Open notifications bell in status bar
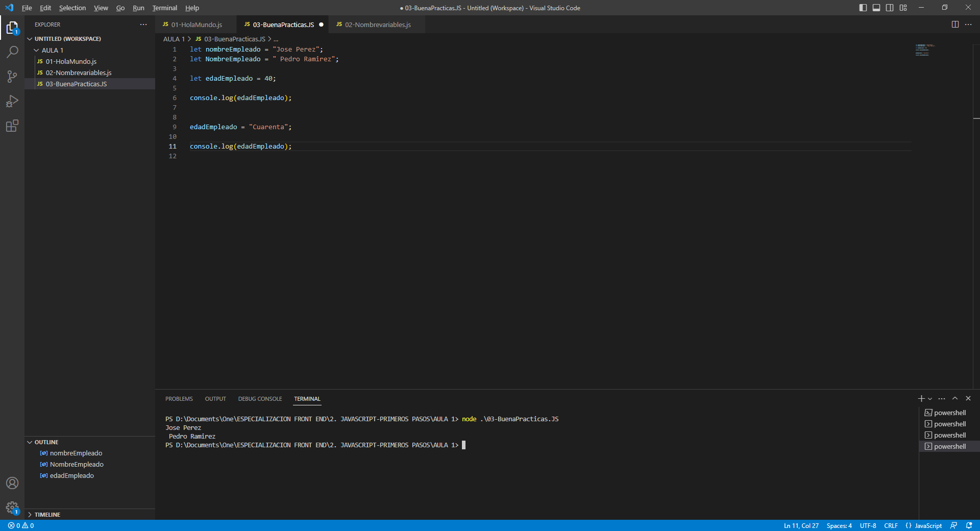Image resolution: width=980 pixels, height=531 pixels. [969, 525]
